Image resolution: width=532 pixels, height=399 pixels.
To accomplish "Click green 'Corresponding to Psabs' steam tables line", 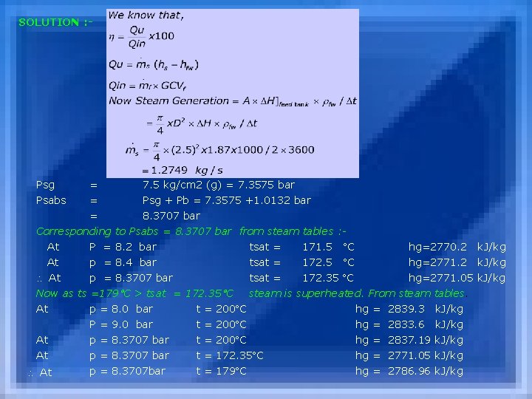I will 191,231.
